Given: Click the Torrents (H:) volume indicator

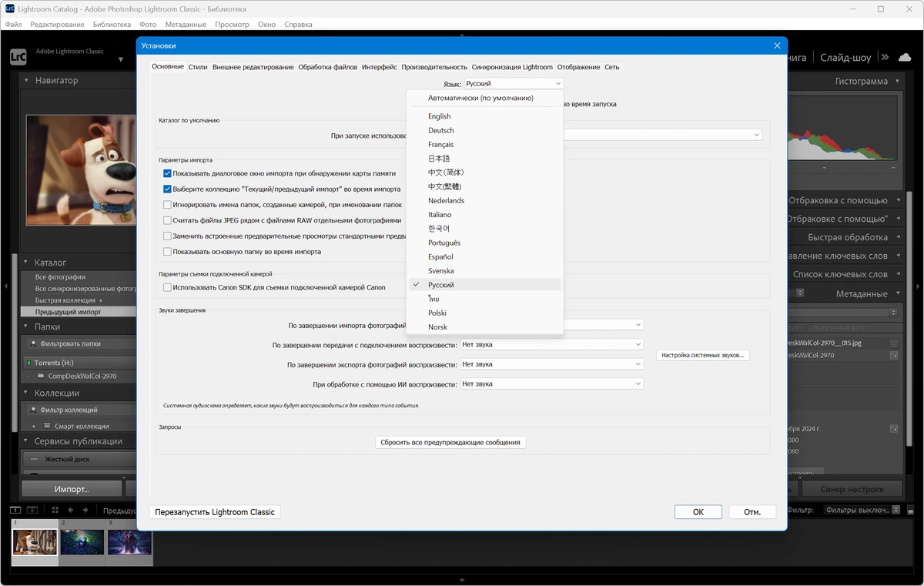Looking at the screenshot, I should [28, 363].
